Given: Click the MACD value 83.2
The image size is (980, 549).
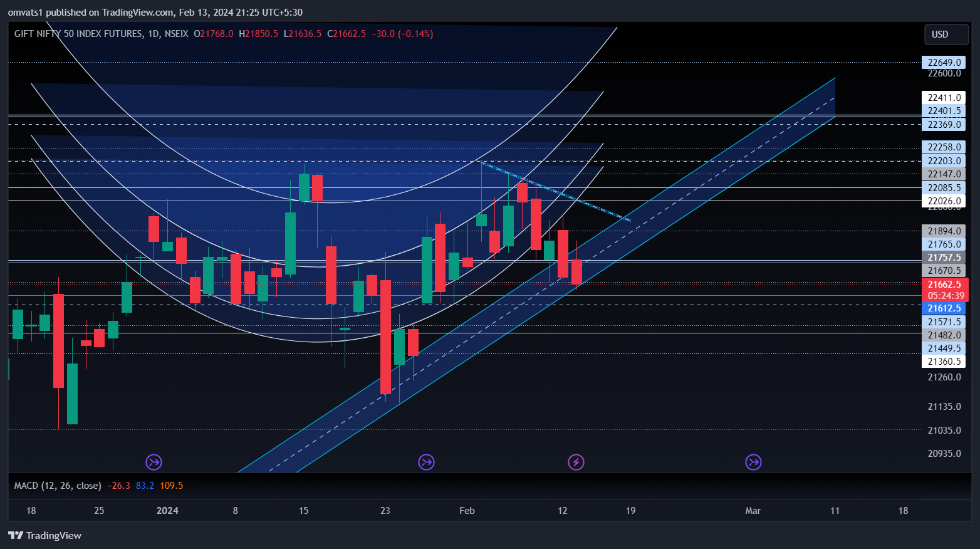Looking at the screenshot, I should (145, 486).
